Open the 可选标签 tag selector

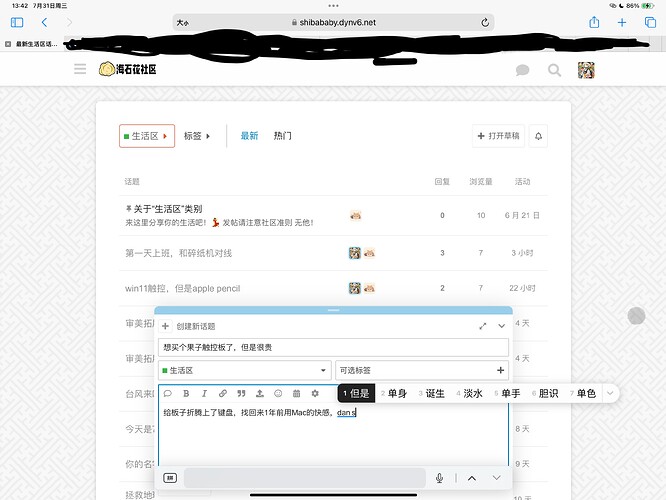click(422, 370)
